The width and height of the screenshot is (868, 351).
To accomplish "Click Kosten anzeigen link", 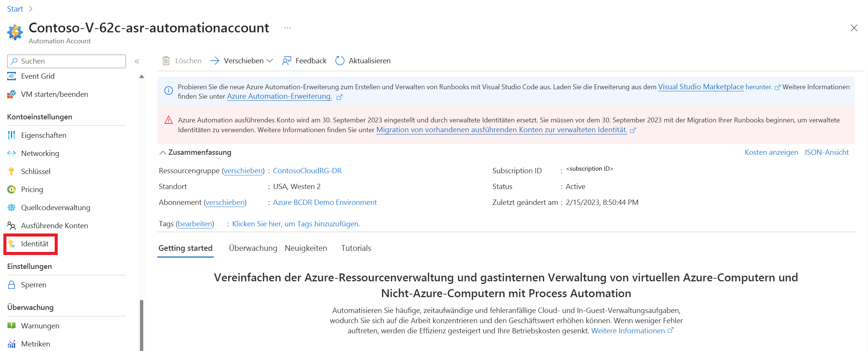I will click(771, 152).
